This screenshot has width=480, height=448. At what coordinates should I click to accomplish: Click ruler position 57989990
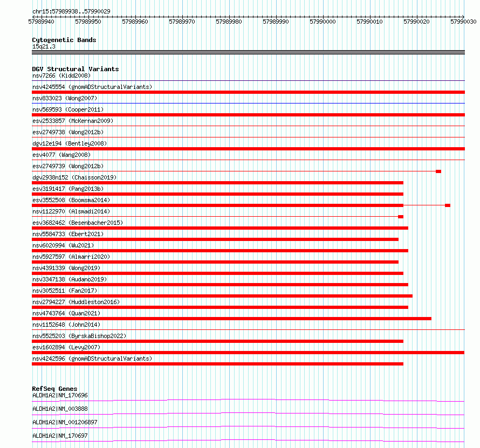[276, 22]
